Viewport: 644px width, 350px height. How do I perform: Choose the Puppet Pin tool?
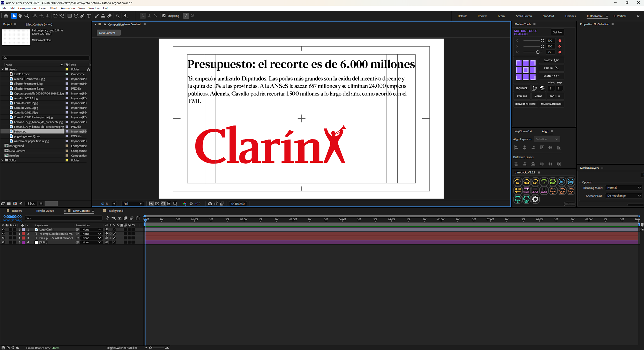pos(125,16)
